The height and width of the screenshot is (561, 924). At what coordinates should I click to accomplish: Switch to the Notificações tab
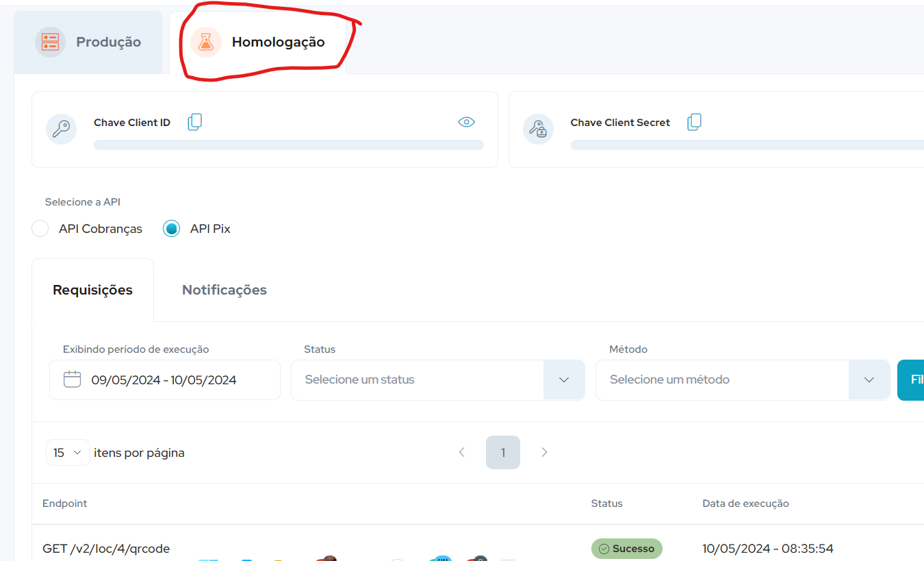[x=224, y=290]
